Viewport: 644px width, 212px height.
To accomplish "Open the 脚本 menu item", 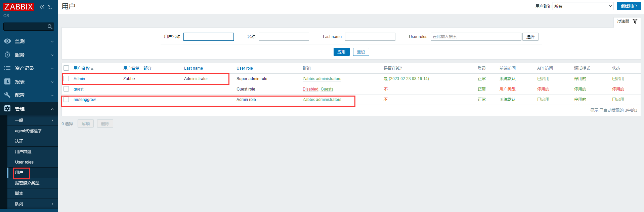I will click(33, 193).
